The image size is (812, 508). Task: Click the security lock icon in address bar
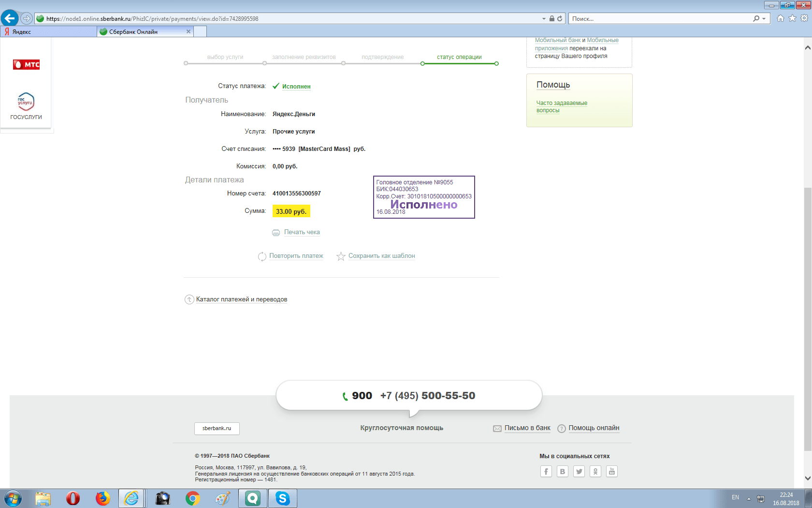click(551, 18)
